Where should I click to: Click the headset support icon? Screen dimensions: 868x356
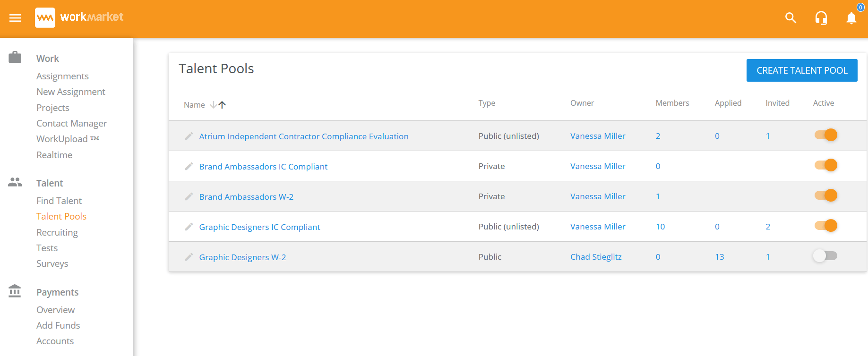(821, 18)
